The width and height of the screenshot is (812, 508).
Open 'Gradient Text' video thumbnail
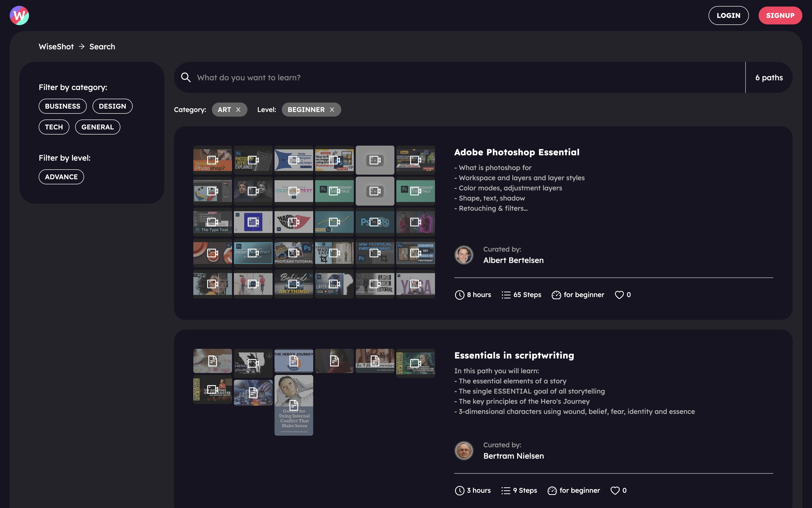click(294, 191)
